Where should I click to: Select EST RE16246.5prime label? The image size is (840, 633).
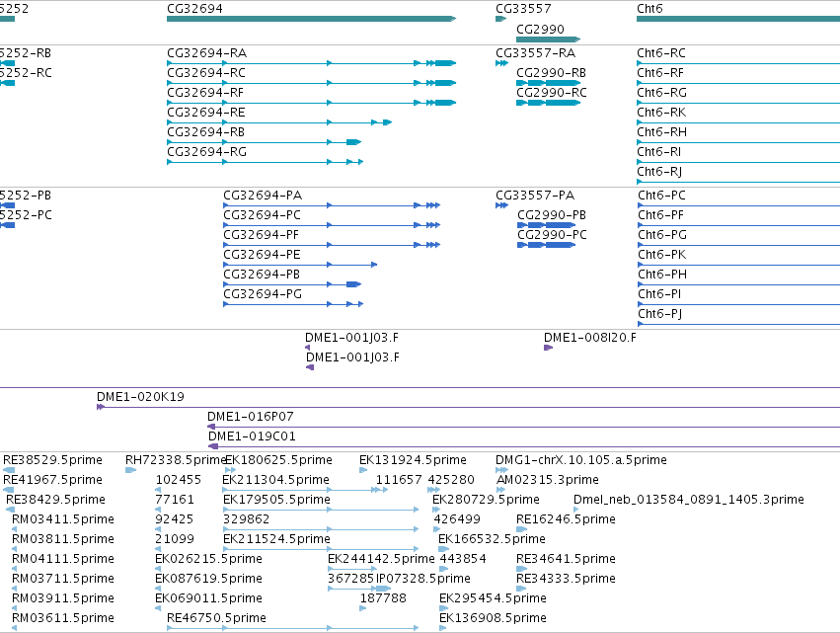click(x=566, y=519)
